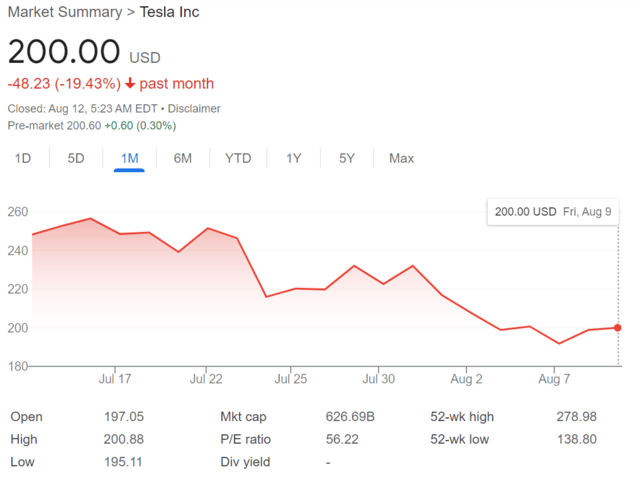Show the YTD chart view

tap(238, 158)
